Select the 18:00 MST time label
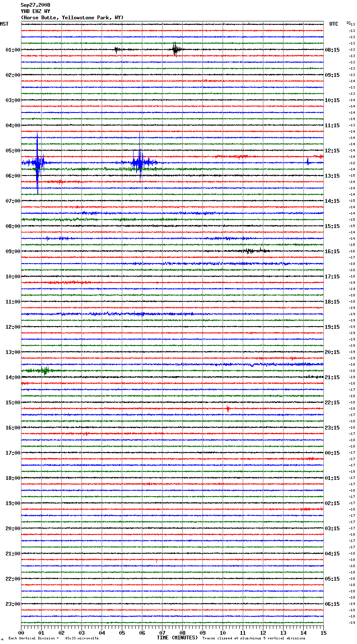357x644 pixels. click(x=13, y=478)
